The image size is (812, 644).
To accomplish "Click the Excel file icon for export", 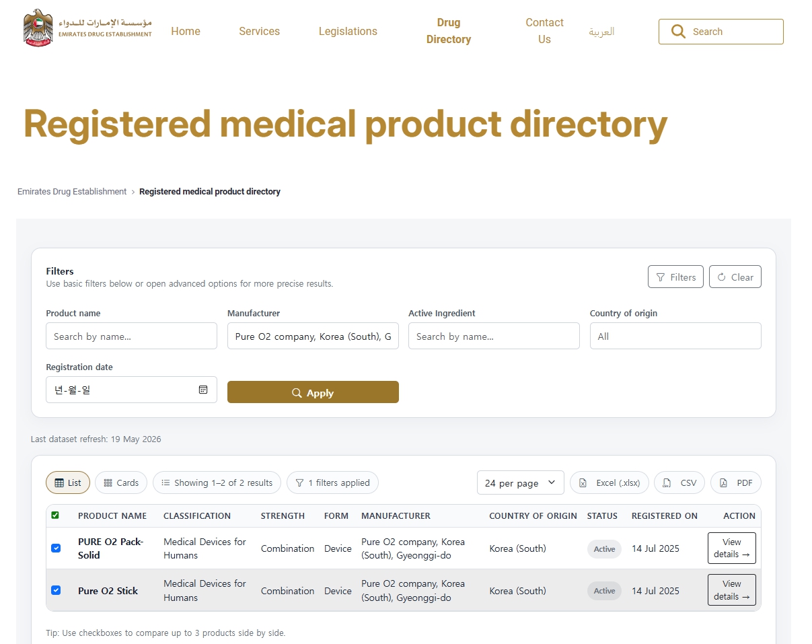I will point(583,483).
